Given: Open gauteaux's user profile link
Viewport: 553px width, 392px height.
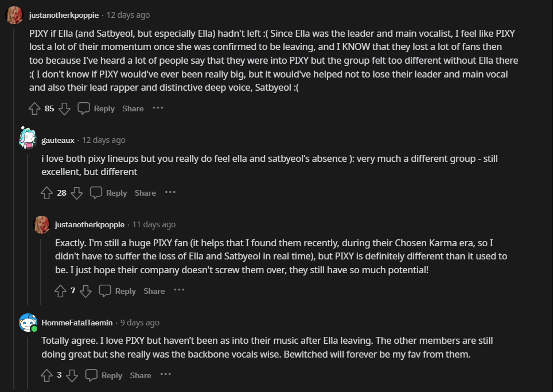Looking at the screenshot, I should [58, 140].
